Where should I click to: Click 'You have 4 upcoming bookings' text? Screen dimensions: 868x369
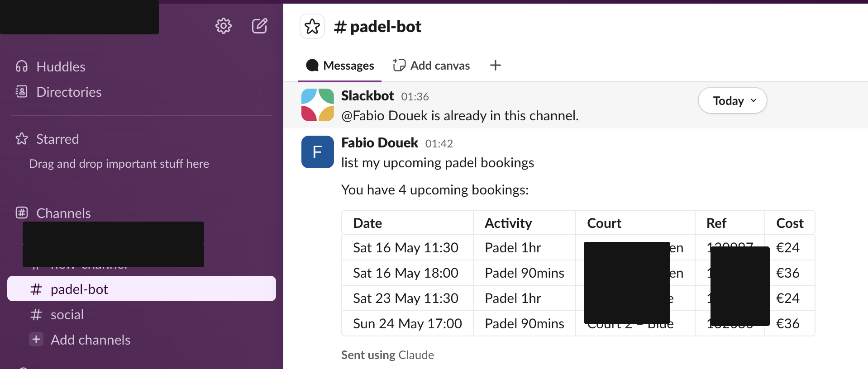[435, 189]
